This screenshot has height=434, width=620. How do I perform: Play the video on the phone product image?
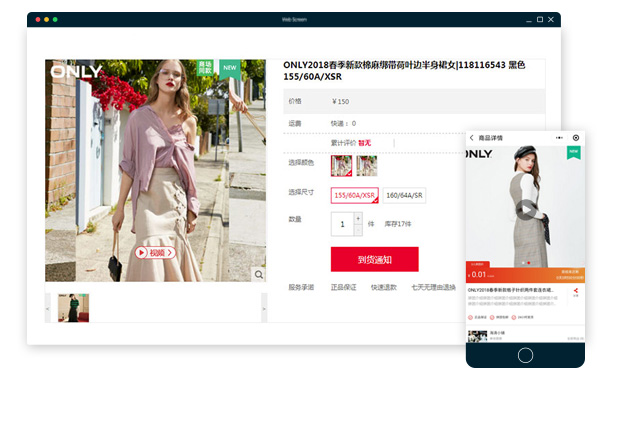coord(526,209)
